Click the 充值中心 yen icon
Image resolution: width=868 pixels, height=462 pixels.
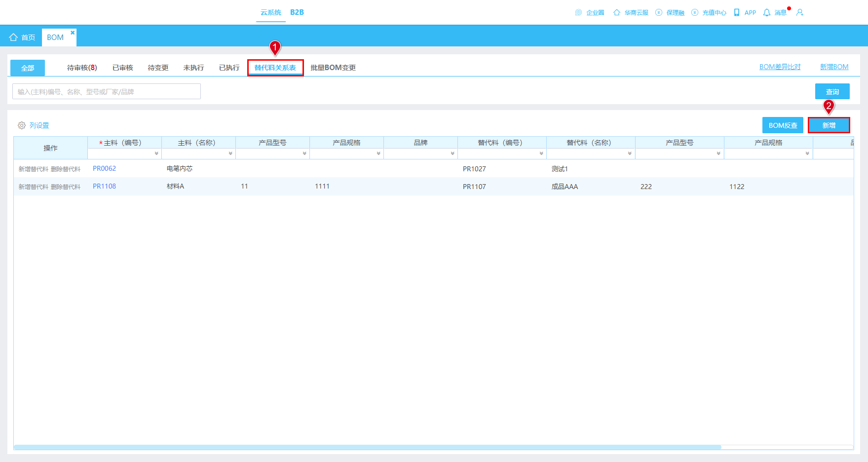tap(695, 12)
